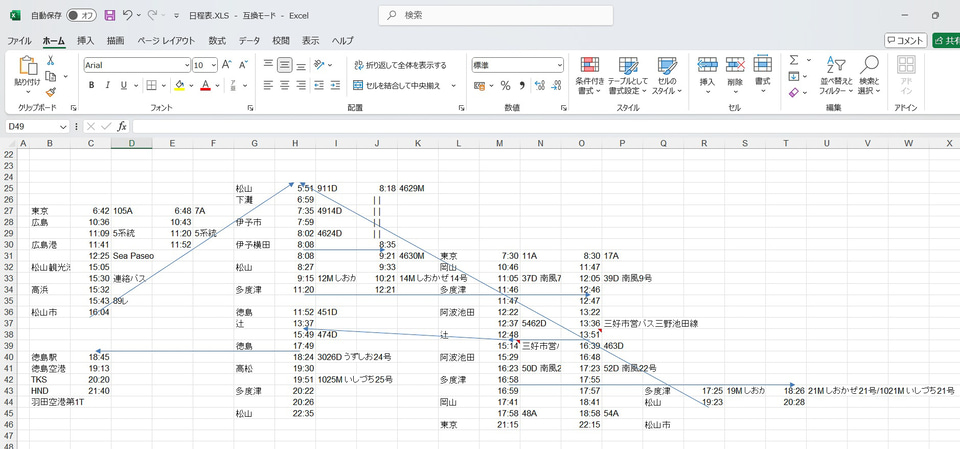960x449 pixels.
Task: Click the decrease decimal icon
Action: click(556, 85)
